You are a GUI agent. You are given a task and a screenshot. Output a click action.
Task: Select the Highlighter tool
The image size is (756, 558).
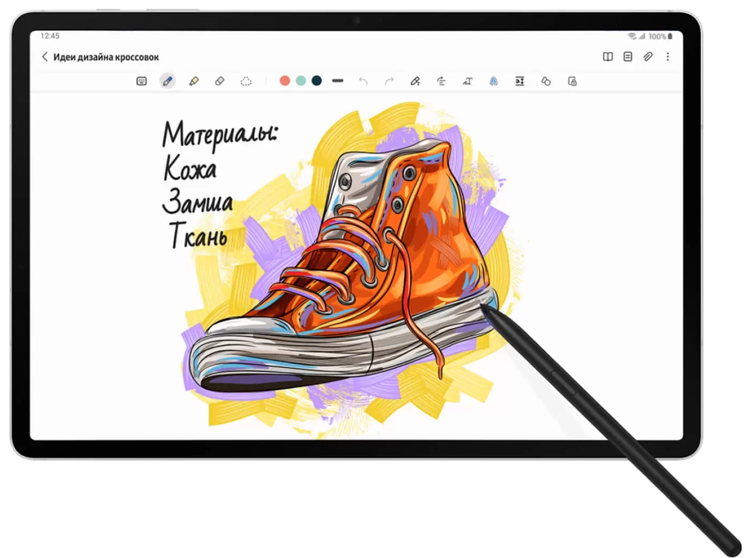point(194,82)
